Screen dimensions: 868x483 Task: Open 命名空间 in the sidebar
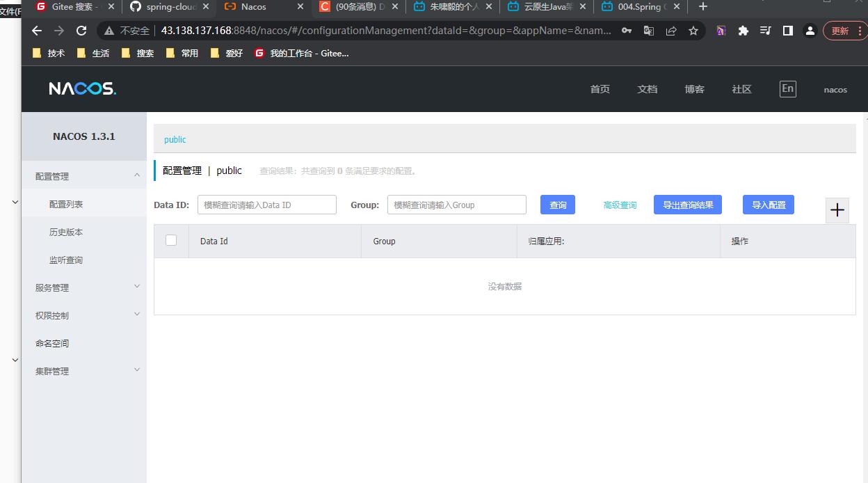84,343
